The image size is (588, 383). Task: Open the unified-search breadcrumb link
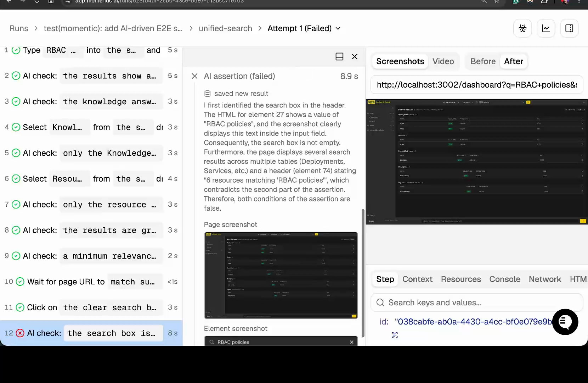click(225, 28)
